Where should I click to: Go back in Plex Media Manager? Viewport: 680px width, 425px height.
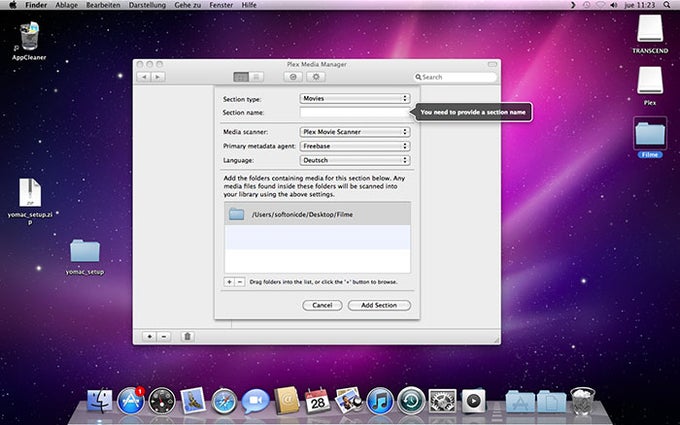click(144, 77)
